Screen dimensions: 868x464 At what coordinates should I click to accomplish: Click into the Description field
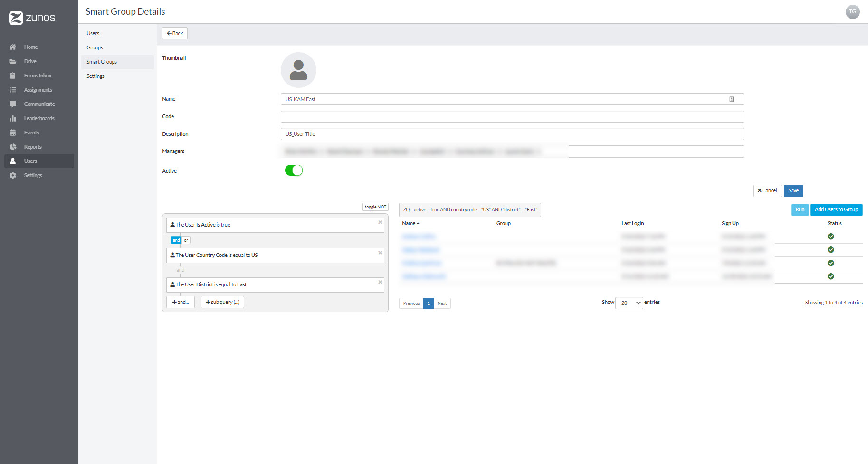point(512,134)
